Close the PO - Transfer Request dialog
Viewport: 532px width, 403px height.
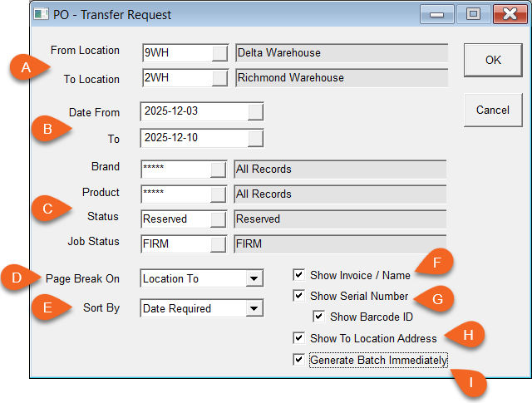click(x=506, y=14)
